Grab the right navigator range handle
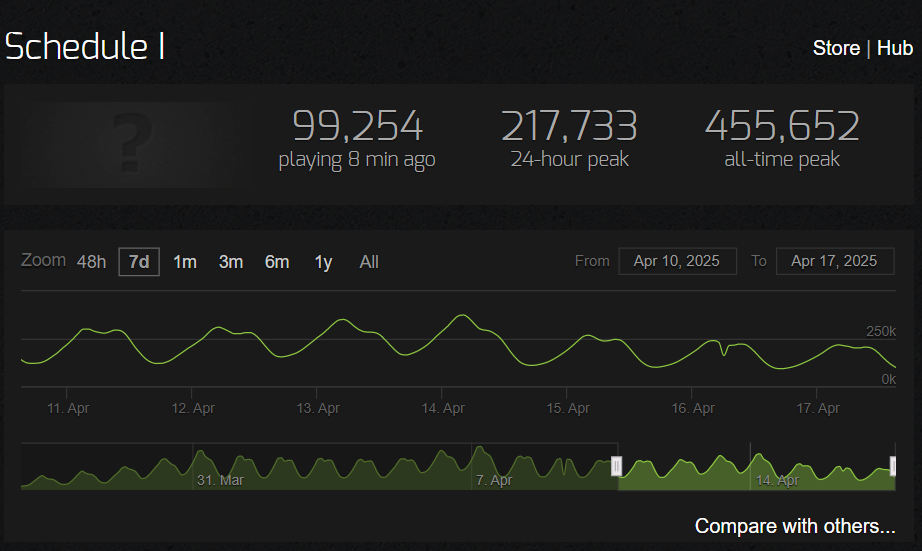 coord(893,466)
